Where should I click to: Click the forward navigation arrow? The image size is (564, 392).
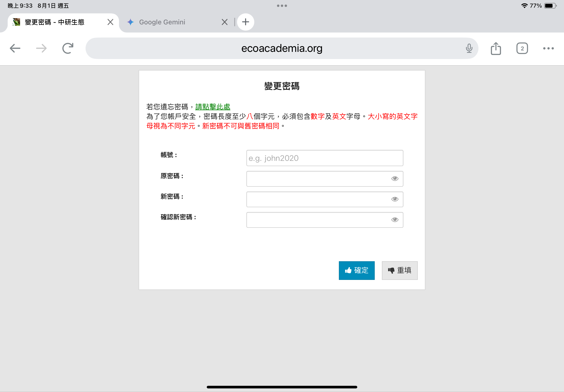point(41,48)
